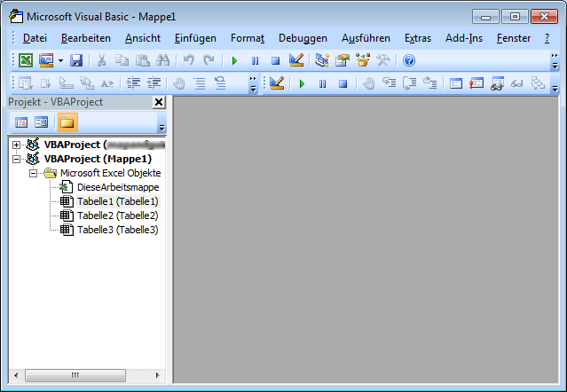Click the Redo arrow icon
567x392 pixels.
click(x=209, y=60)
